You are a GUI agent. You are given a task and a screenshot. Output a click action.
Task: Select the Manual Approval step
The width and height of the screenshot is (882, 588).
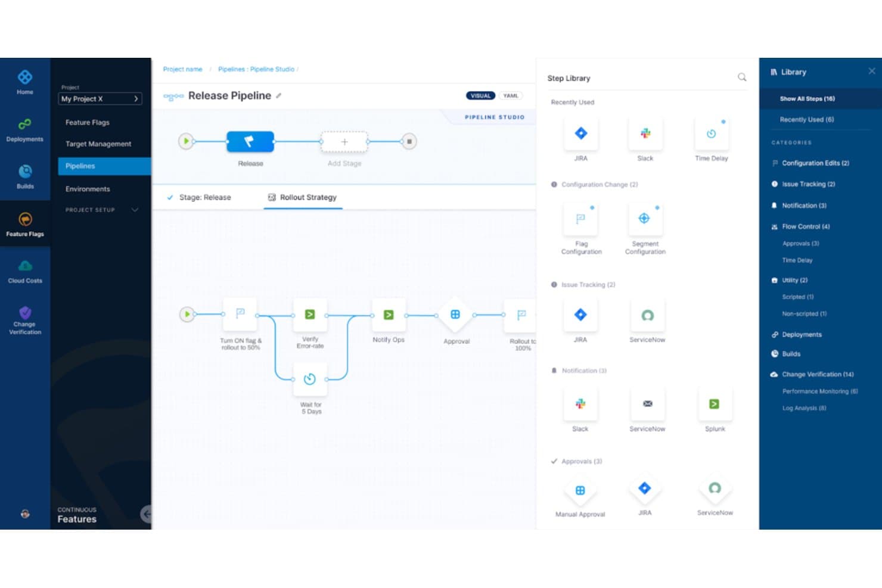(580, 490)
